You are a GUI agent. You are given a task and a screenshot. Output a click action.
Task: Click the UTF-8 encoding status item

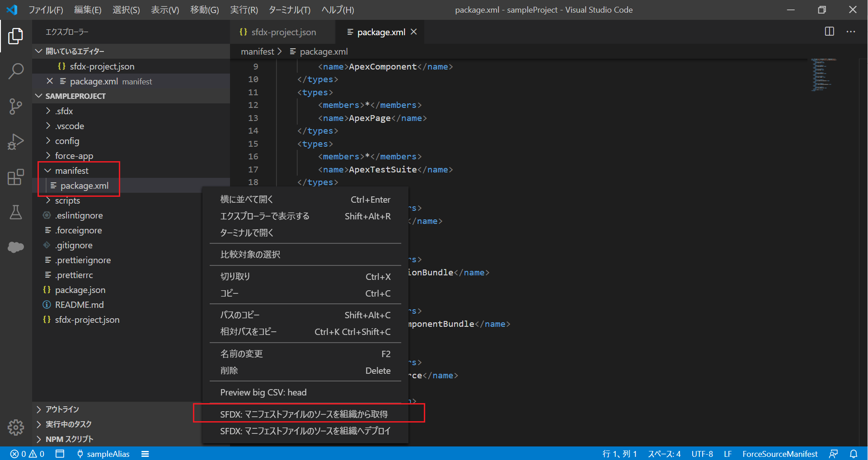coord(702,454)
